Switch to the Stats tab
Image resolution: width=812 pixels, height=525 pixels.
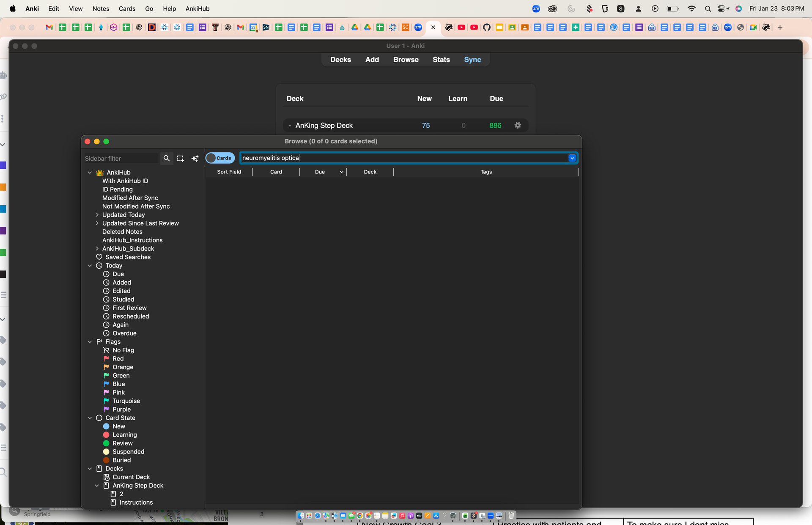click(441, 60)
